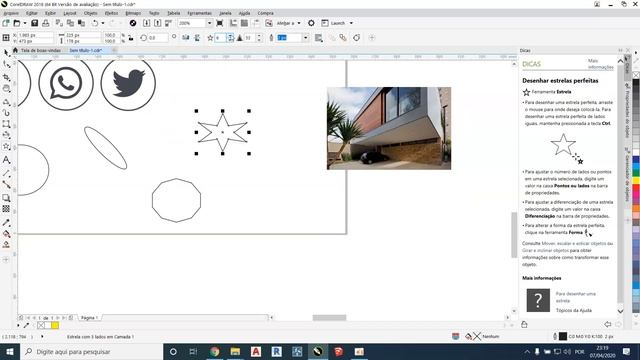This screenshot has height=360, width=640.
Task: Select the Connector tool
Action: pyautogui.click(x=7, y=184)
